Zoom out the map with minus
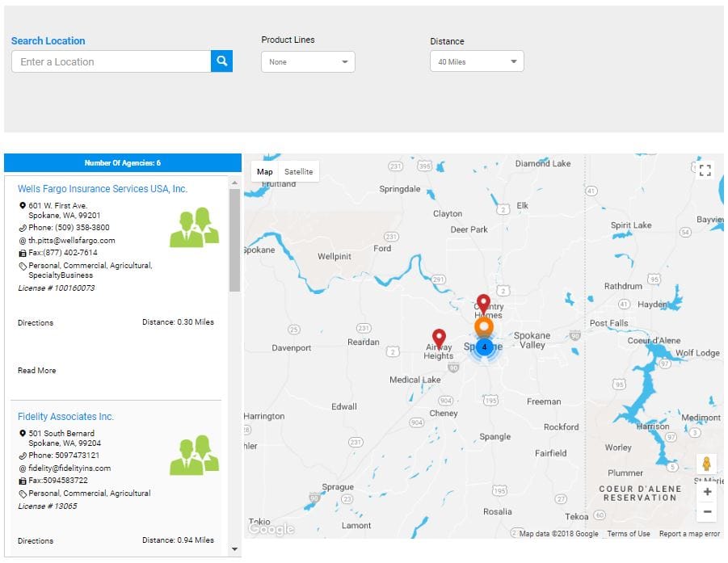This screenshot has width=728, height=563. pyautogui.click(x=707, y=511)
